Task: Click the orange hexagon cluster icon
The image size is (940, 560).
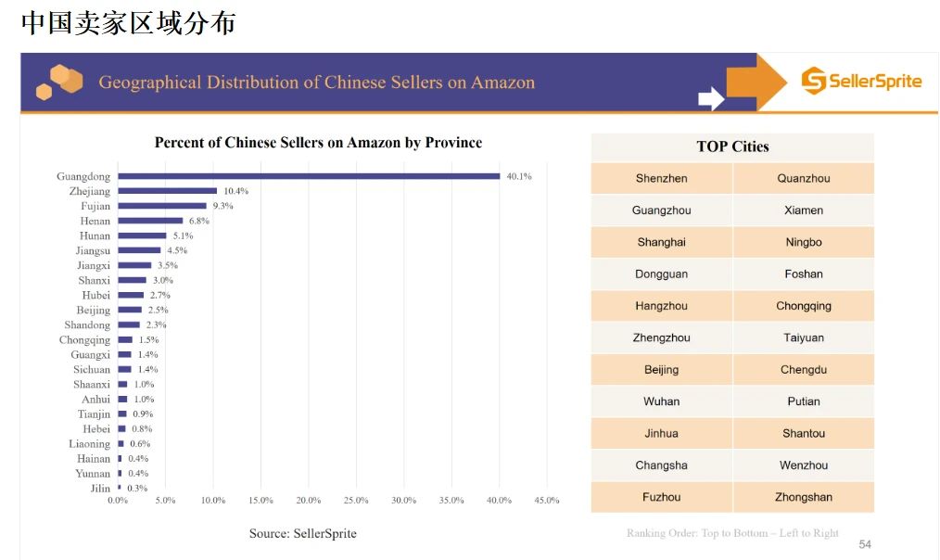Action: click(58, 82)
